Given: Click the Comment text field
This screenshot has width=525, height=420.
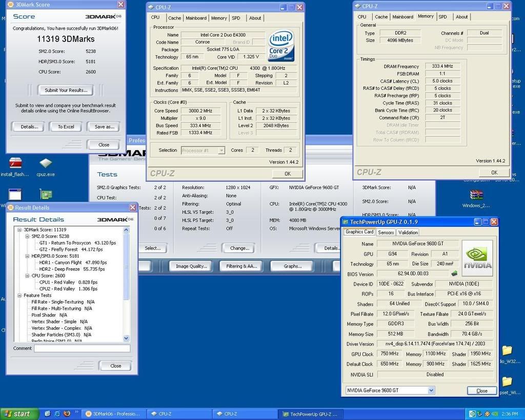Looking at the screenshot, I should 82,348.
